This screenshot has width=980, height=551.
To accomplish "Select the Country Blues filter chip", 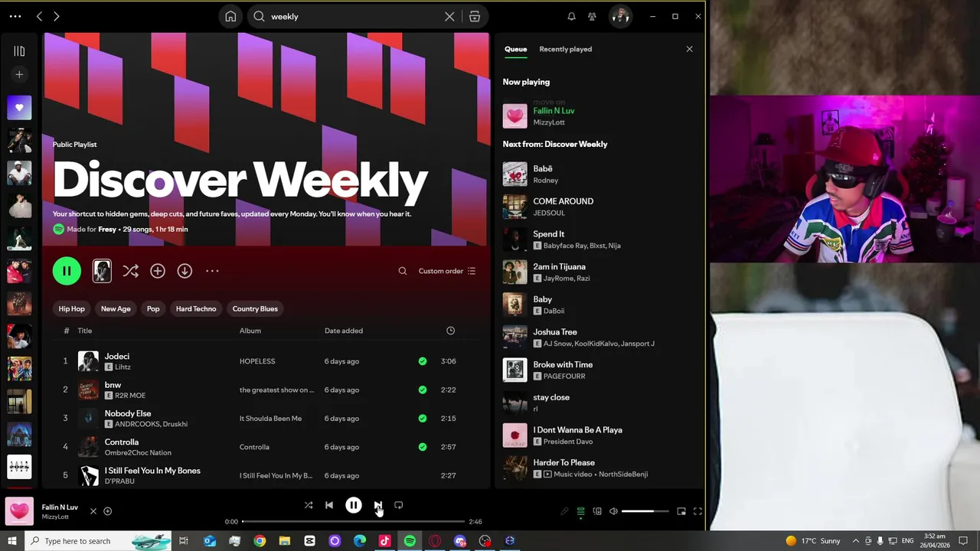I will click(x=255, y=308).
